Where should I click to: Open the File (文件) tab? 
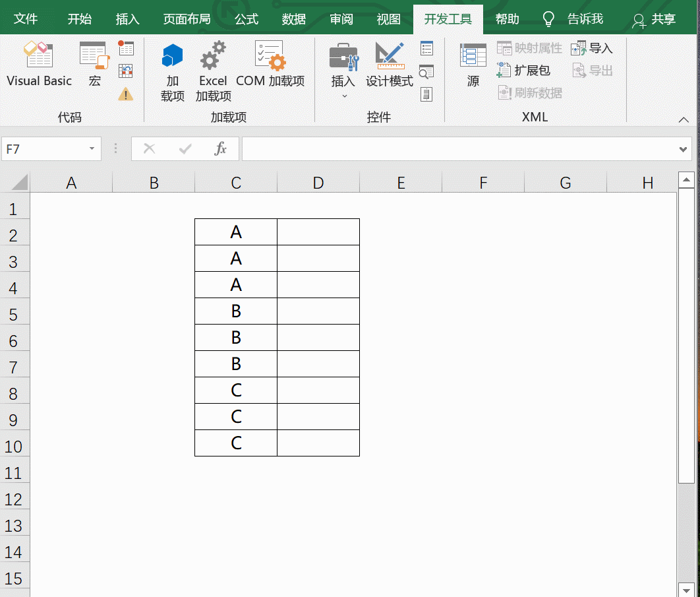26,18
